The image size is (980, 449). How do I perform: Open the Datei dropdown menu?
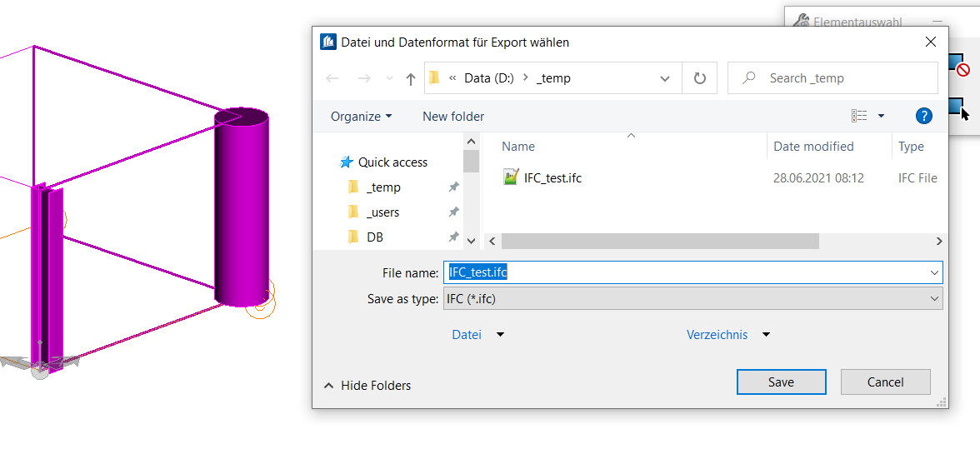[x=500, y=335]
